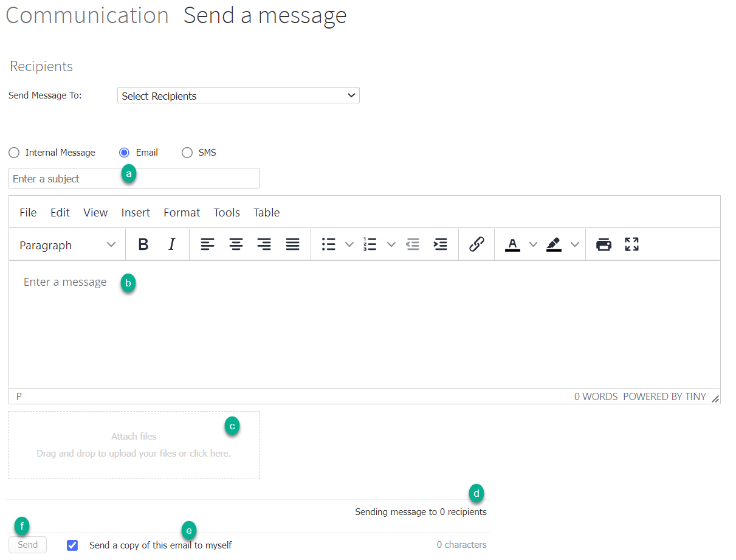Create a numbered list
This screenshot has height=560, width=736.
click(x=370, y=244)
